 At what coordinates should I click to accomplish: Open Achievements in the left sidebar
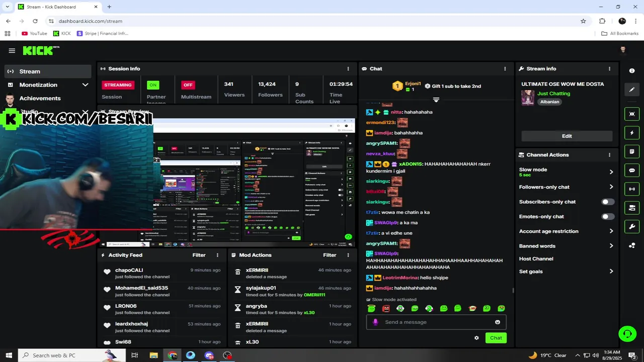(x=40, y=99)
